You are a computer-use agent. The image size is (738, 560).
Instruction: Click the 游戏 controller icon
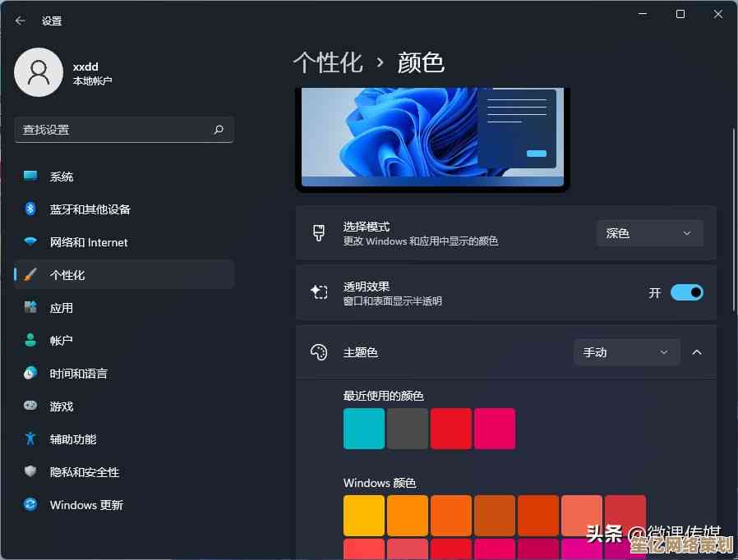pyautogui.click(x=30, y=406)
